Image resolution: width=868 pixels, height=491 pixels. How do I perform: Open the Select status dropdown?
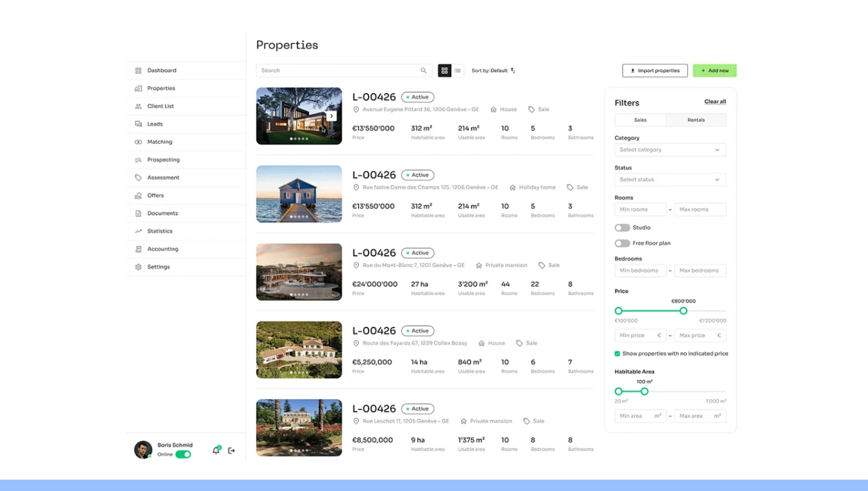(670, 180)
